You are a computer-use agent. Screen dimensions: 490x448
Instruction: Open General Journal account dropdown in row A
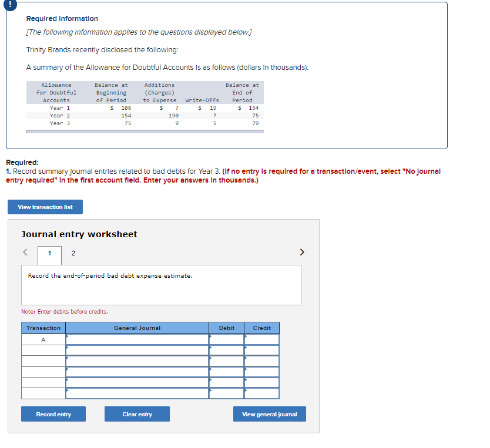coord(137,339)
